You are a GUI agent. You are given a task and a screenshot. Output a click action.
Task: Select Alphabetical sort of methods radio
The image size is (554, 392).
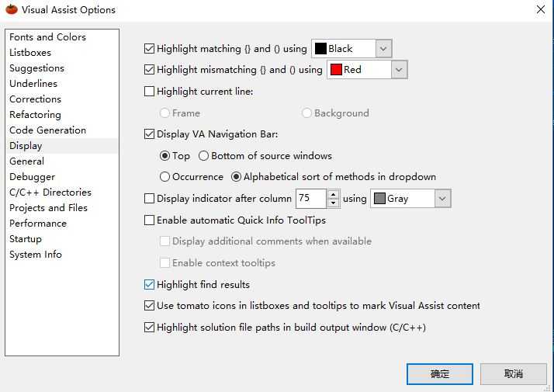click(236, 177)
